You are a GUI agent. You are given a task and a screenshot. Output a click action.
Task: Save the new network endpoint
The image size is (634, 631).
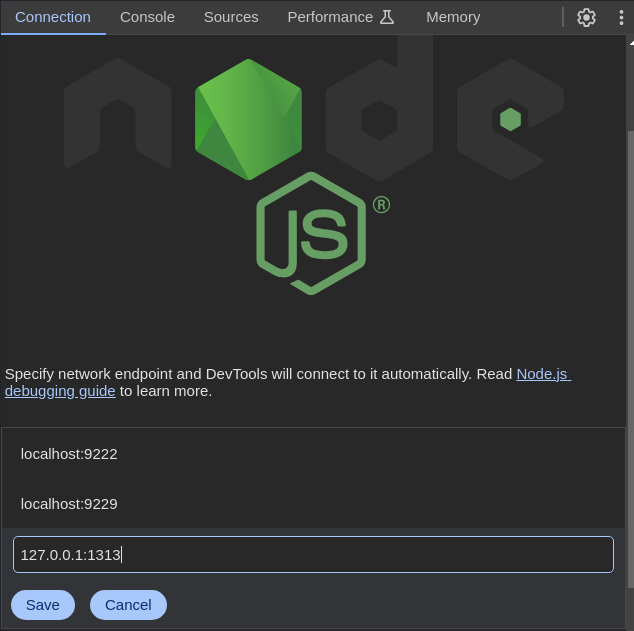pyautogui.click(x=43, y=605)
